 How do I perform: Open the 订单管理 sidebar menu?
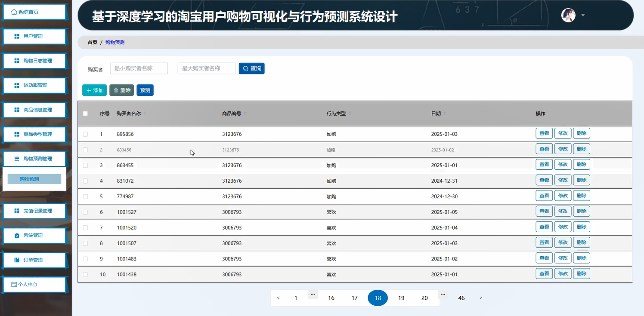tap(34, 260)
